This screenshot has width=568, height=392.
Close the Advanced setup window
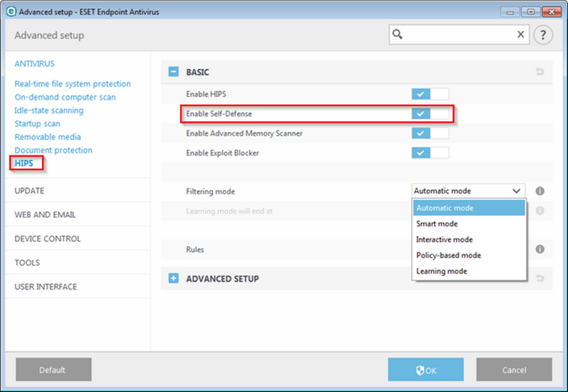(552, 12)
